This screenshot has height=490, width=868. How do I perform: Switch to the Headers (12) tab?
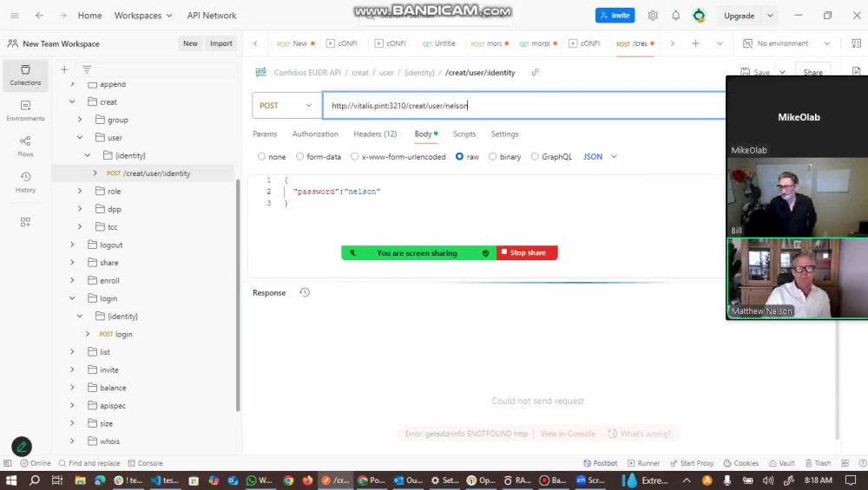[x=375, y=134]
